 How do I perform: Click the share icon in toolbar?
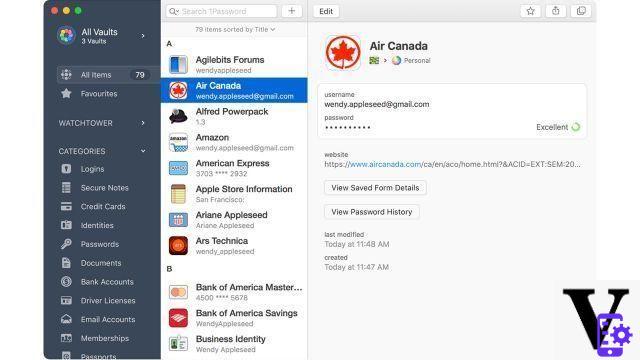pyautogui.click(x=556, y=11)
